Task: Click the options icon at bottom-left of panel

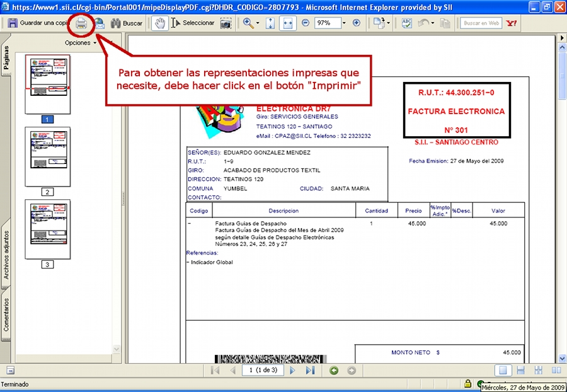Action: point(11,370)
